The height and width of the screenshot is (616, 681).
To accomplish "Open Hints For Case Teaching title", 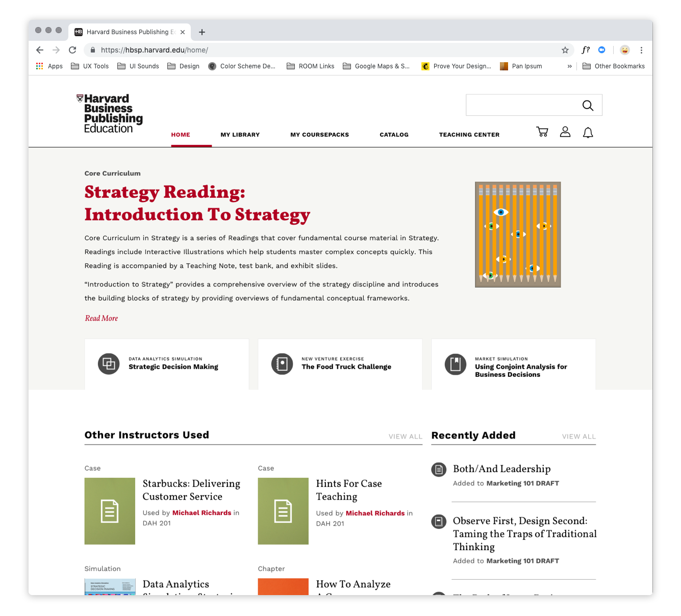I will [349, 490].
